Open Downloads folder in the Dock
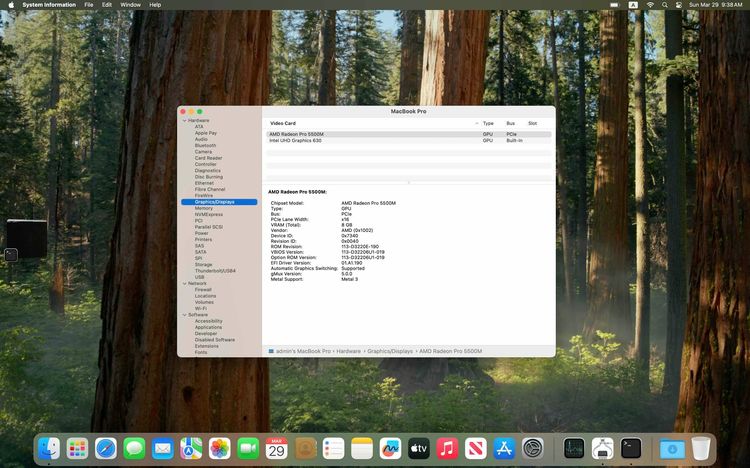750x468 pixels. [672, 449]
